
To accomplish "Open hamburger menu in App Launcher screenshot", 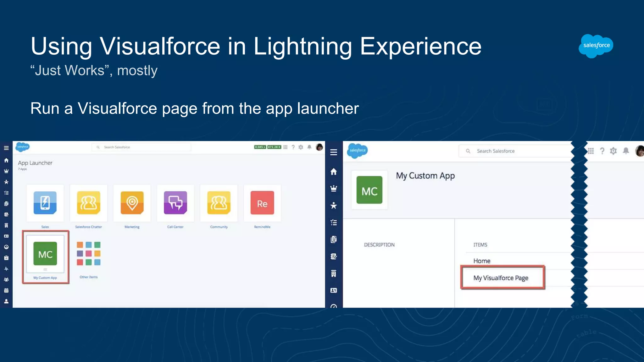I will 6,148.
